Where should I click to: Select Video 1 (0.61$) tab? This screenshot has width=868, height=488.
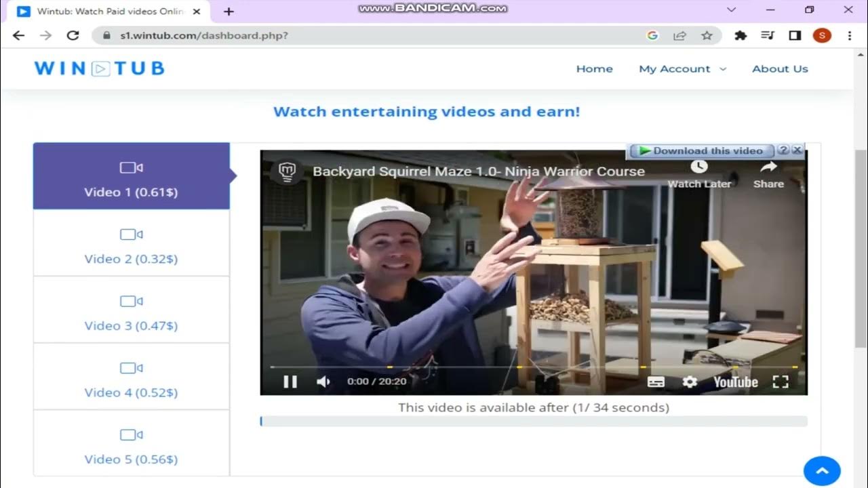(132, 176)
